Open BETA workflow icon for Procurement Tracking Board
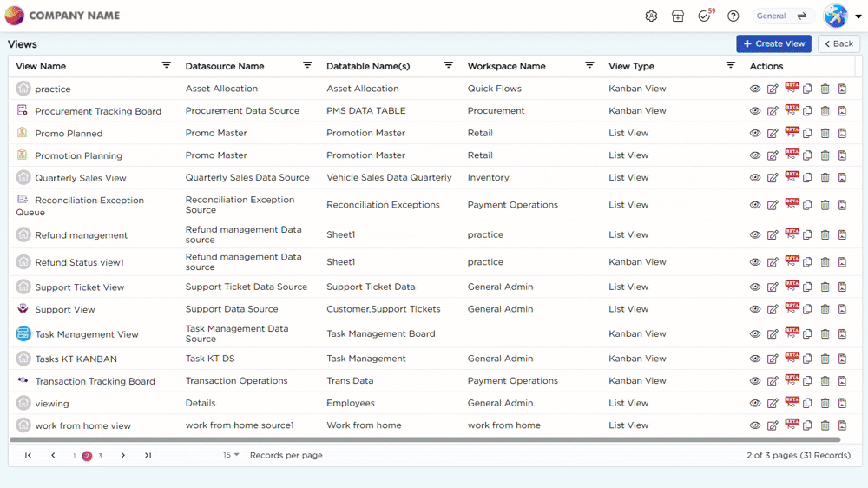Screen dimensions: 868x488 (792, 109)
